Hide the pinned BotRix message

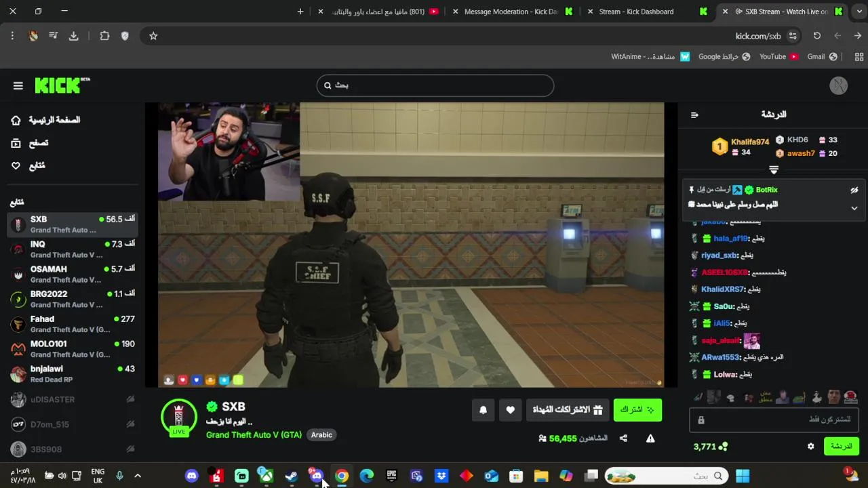coord(854,190)
